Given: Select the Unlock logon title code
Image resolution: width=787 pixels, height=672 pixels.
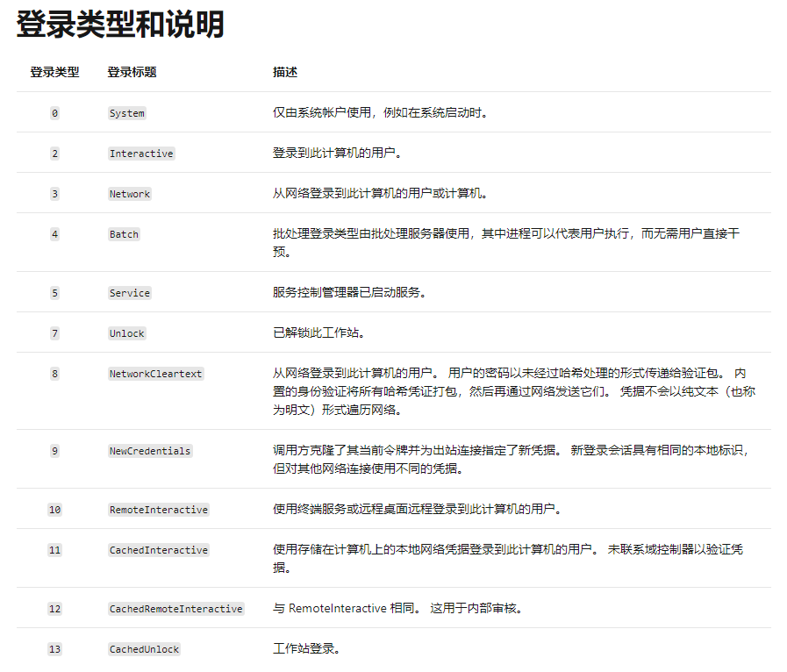Looking at the screenshot, I should click(127, 333).
